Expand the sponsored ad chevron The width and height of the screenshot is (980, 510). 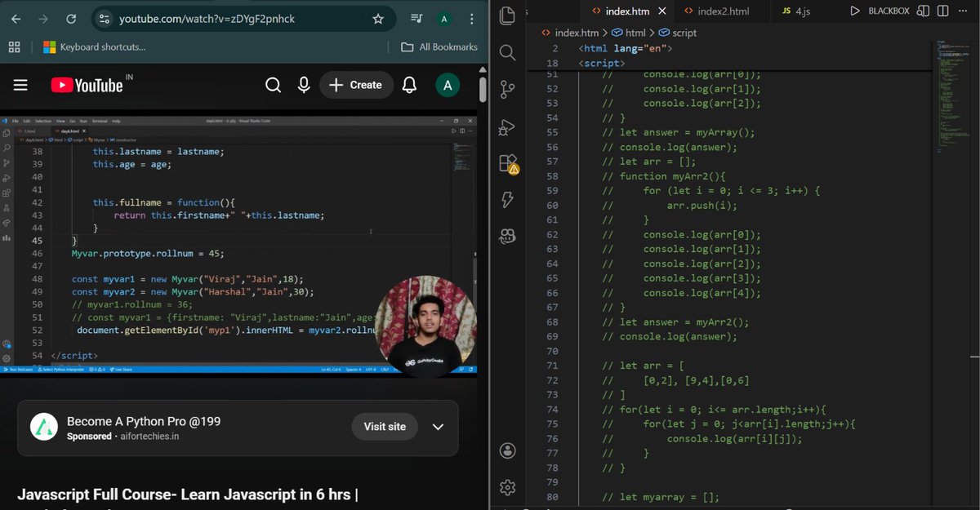pos(438,427)
